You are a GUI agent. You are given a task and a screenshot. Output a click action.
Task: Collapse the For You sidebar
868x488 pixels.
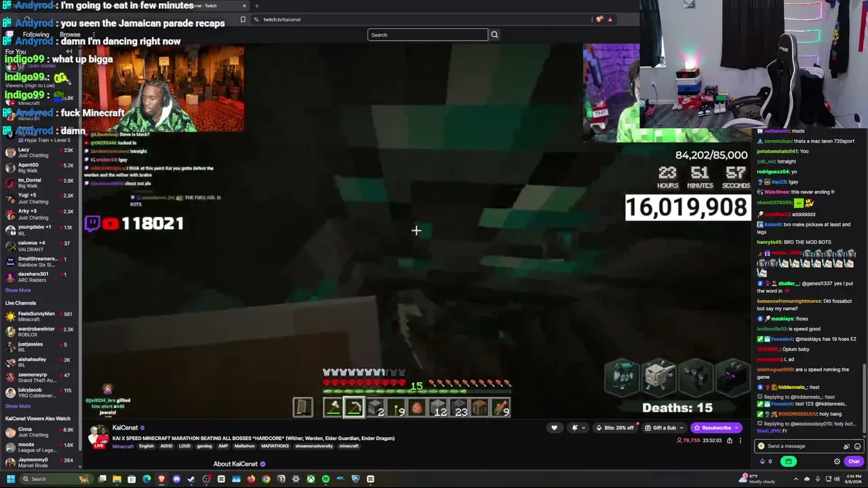(x=69, y=52)
